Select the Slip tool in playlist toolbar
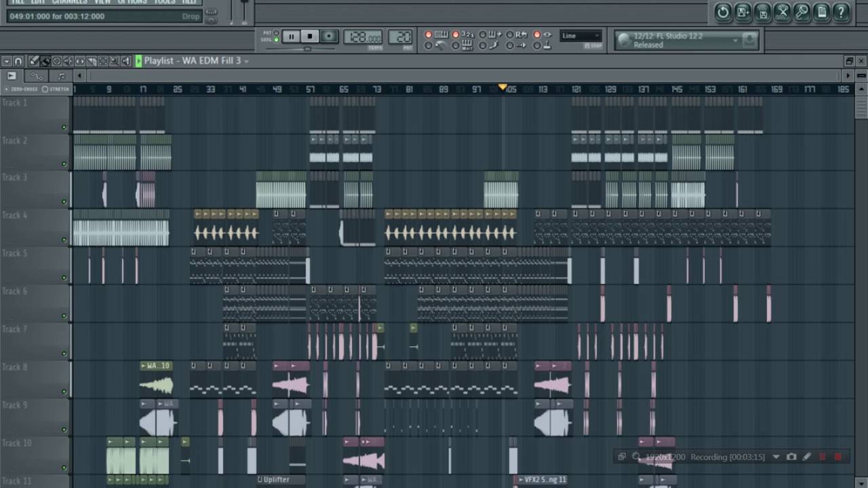This screenshot has height=488, width=868. 80,61
